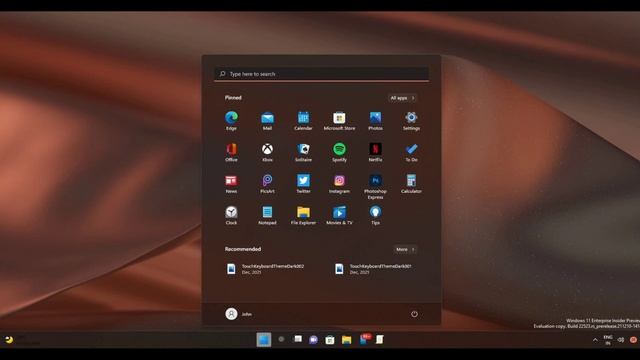Launch the Twitter app
The height and width of the screenshot is (360, 640).
coord(303,184)
